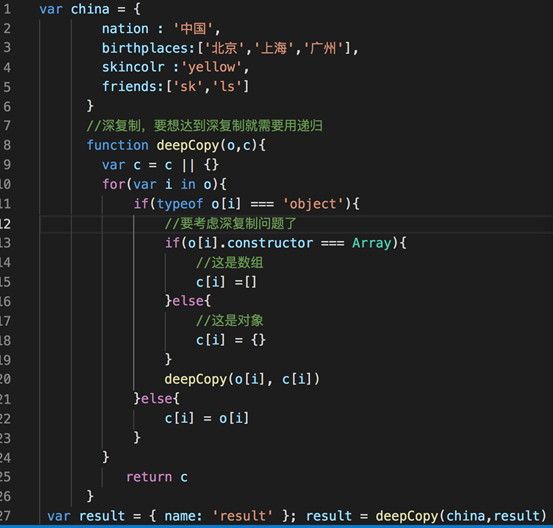Image resolution: width=553 pixels, height=528 pixels.
Task: Click the 'skincolr' property key
Action: [x=133, y=67]
